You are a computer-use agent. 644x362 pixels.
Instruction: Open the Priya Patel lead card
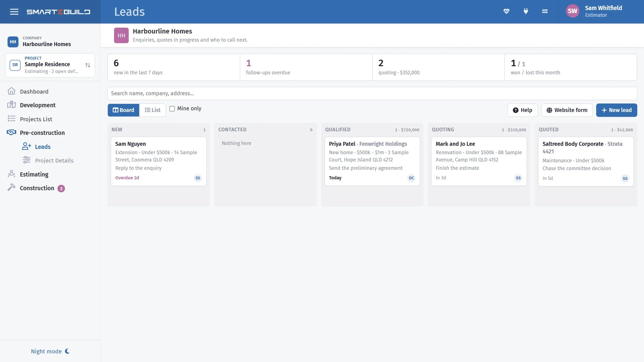[372, 161]
